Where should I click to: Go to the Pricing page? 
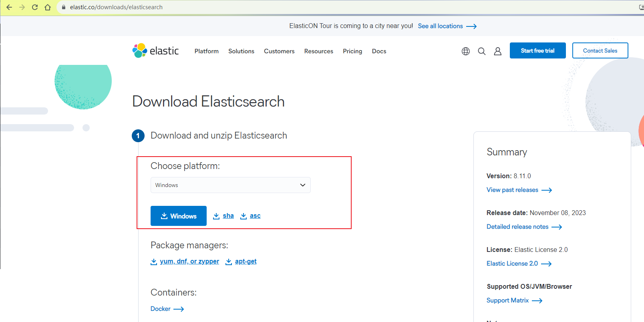pos(352,51)
